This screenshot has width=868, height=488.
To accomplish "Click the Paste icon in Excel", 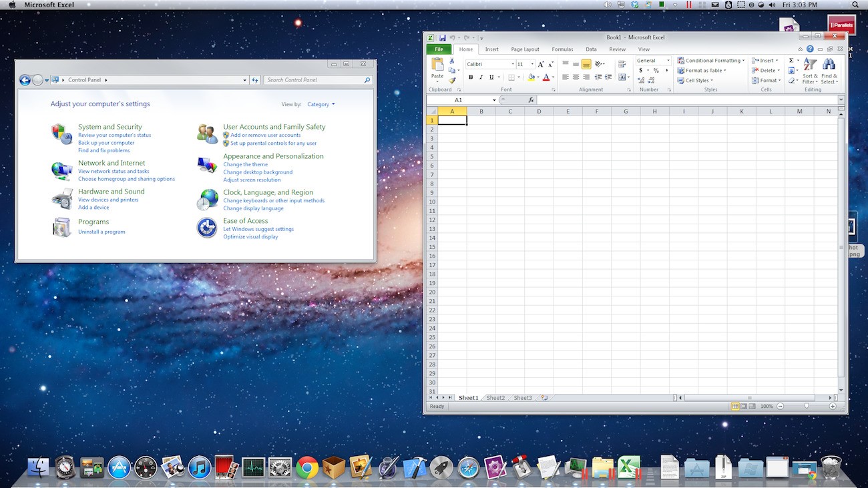I will (437, 64).
